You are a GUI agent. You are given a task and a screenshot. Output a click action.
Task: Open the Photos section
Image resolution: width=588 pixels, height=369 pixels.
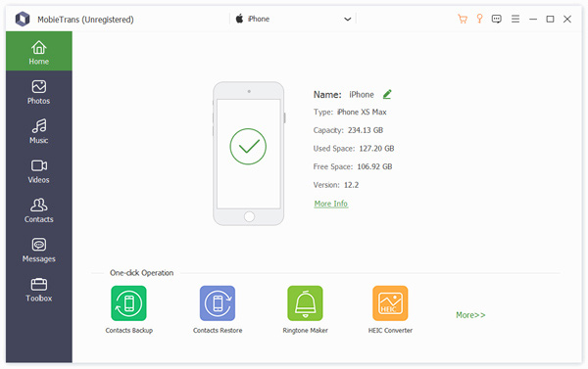(39, 92)
